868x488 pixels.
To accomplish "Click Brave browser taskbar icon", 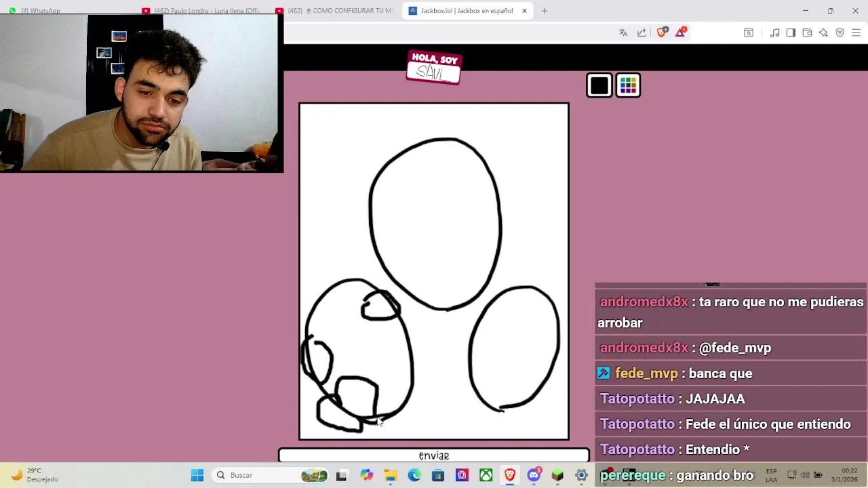I will (x=509, y=475).
